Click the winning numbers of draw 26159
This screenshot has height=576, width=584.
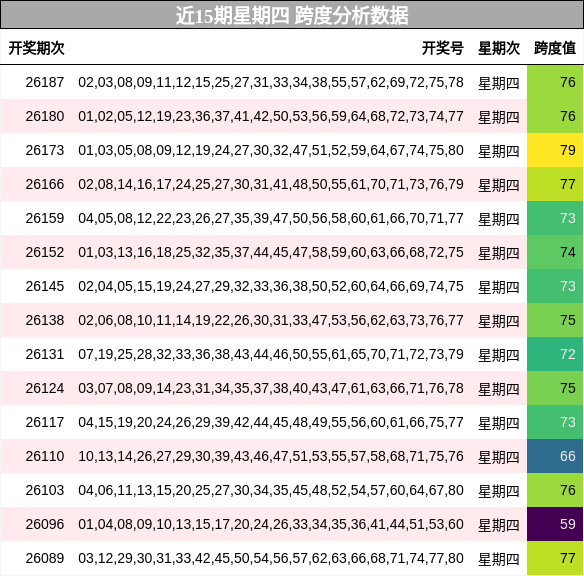pyautogui.click(x=271, y=218)
